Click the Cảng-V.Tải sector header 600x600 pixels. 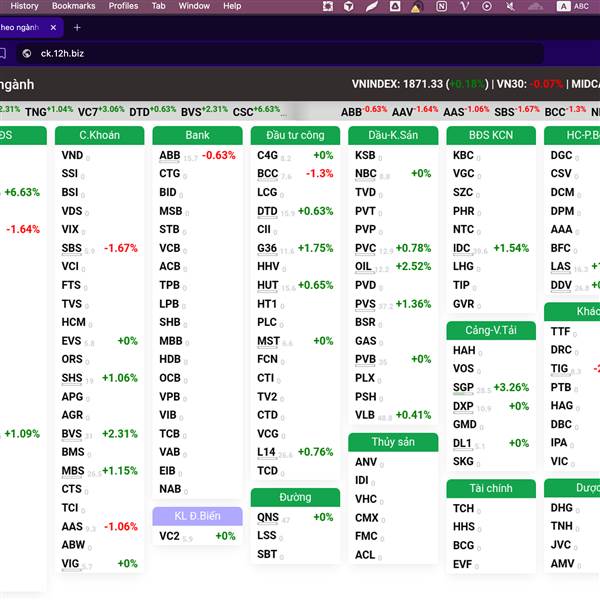(x=491, y=330)
